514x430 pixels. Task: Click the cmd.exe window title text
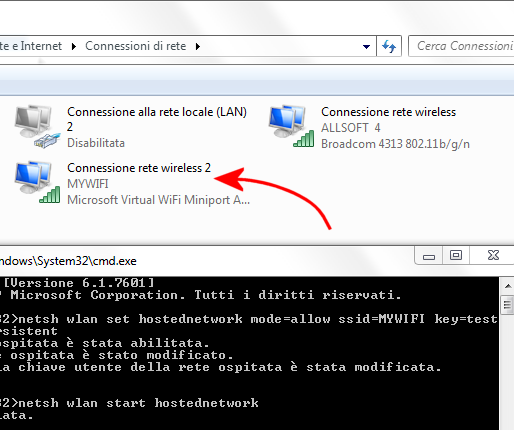(x=68, y=261)
